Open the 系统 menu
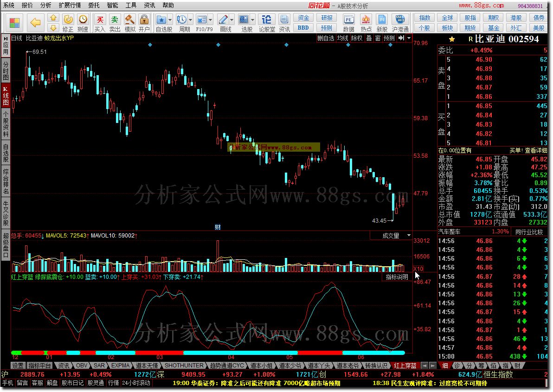Viewport: 553px width, 392px height. point(9,5)
